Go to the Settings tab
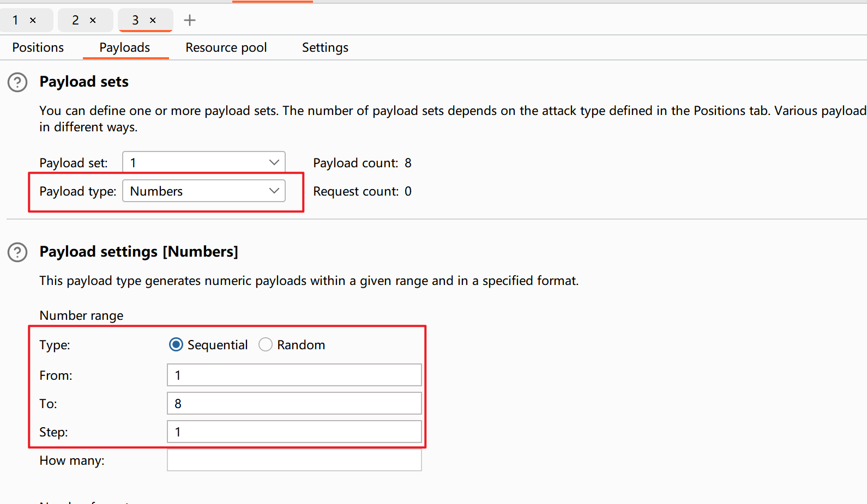Viewport: 867px width, 504px height. (x=325, y=47)
